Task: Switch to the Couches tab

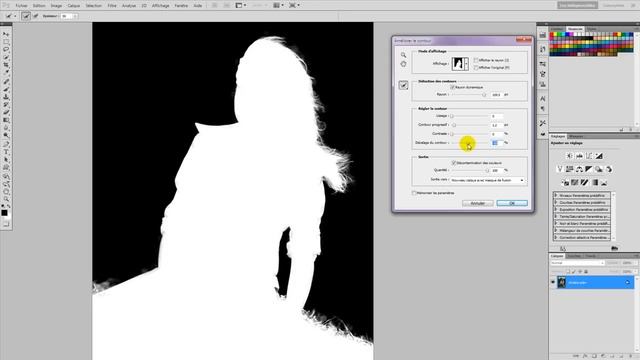Action: click(x=574, y=256)
